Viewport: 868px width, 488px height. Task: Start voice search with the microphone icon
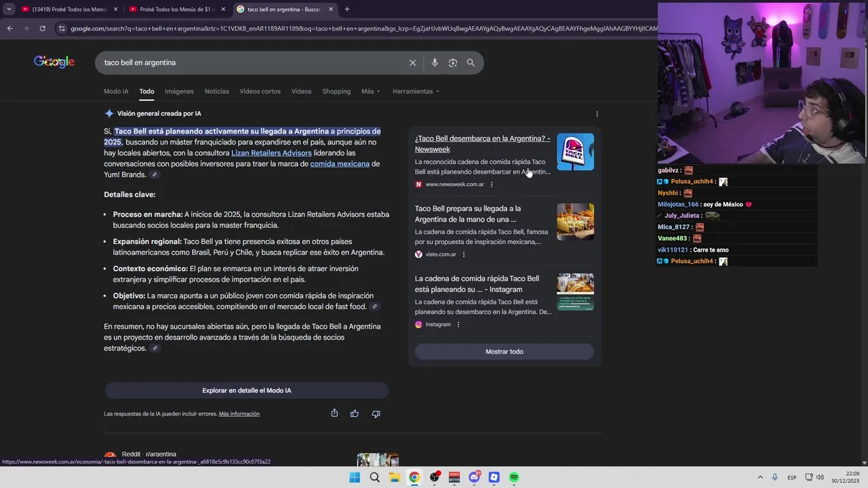[435, 62]
